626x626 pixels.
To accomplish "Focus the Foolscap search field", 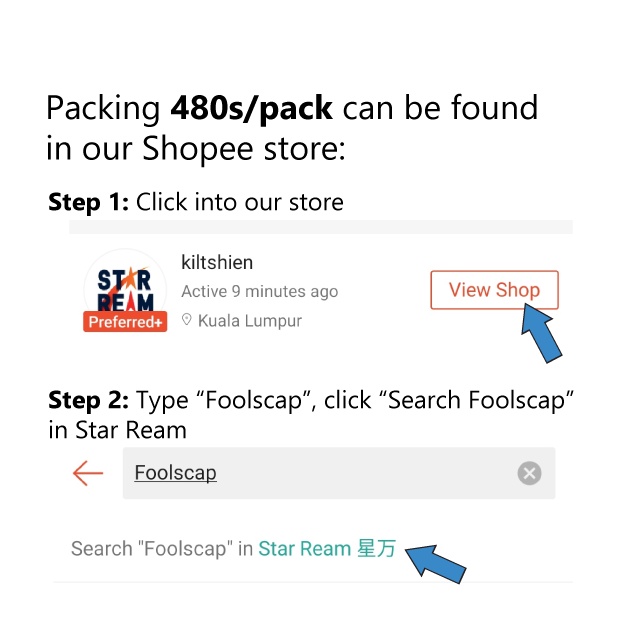I will (320, 473).
